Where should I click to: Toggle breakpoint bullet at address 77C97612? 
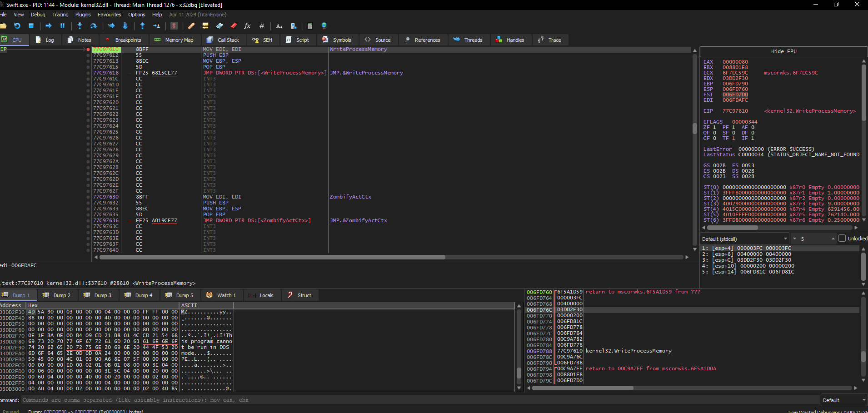[x=88, y=55]
